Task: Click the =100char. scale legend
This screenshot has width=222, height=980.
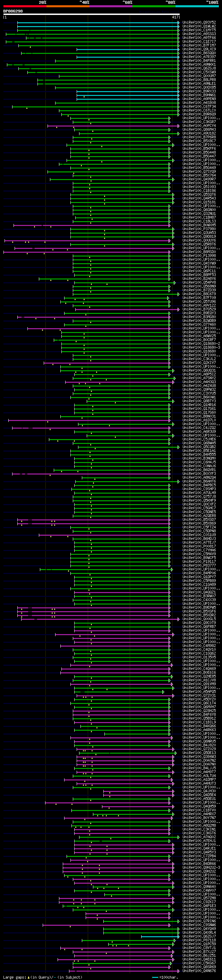Action: [165, 977]
